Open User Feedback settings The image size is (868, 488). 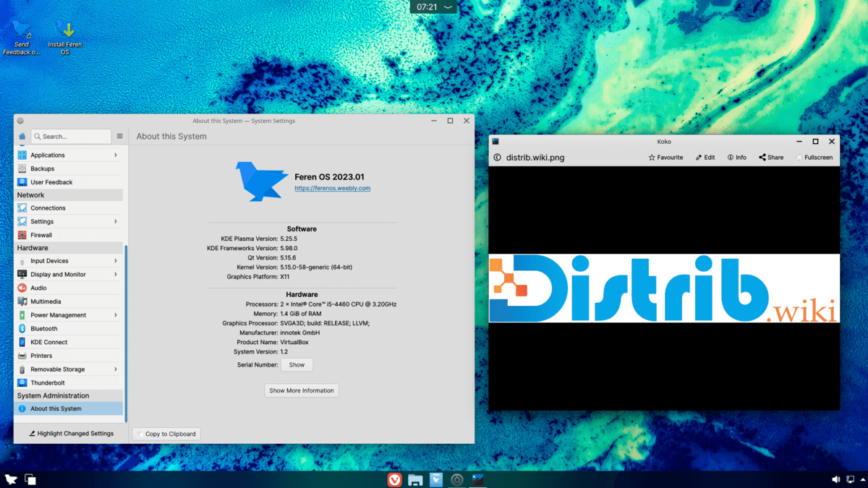coord(69,182)
